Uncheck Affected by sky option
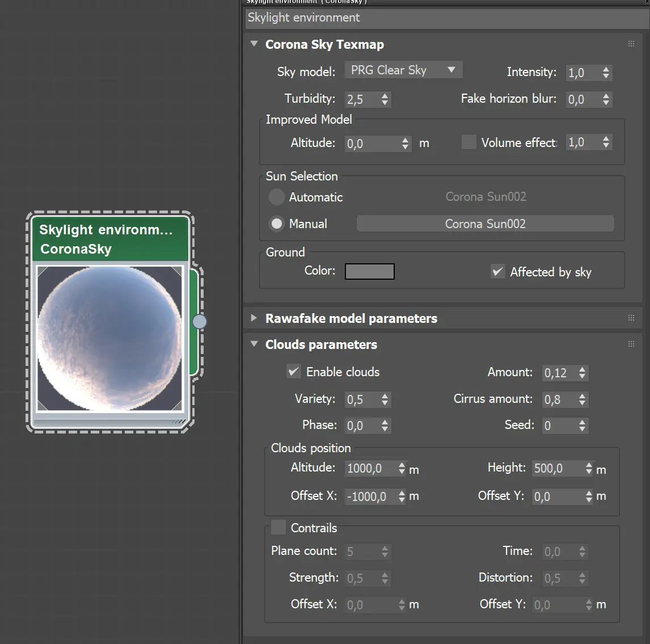650x644 pixels. click(497, 272)
